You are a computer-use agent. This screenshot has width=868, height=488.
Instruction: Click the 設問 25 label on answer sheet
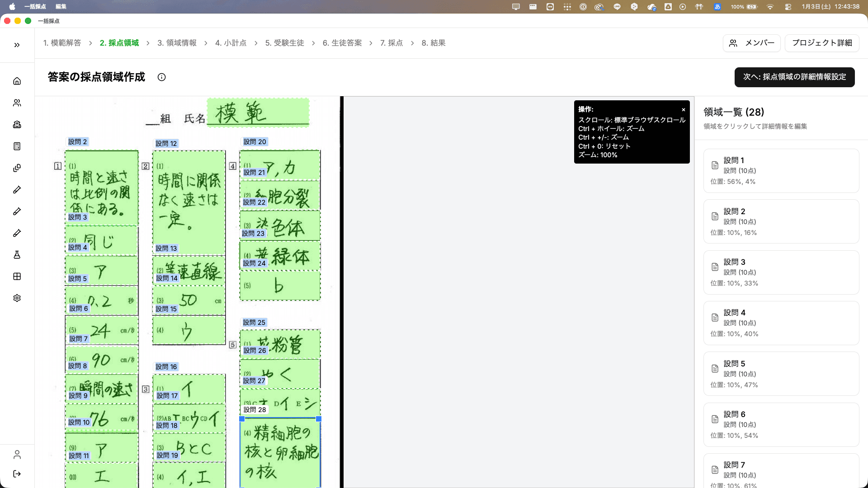[x=254, y=323]
